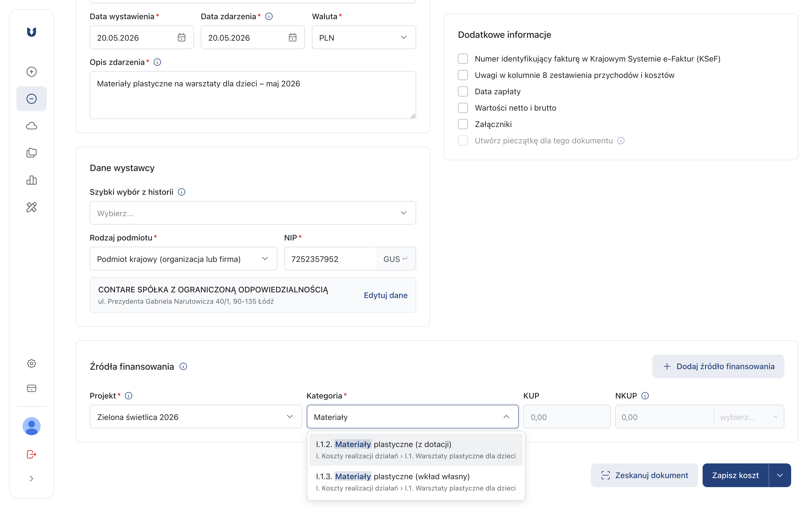The width and height of the screenshot is (812, 508).
Task: Click into the Opis zdarzenia text area
Action: tap(253, 95)
